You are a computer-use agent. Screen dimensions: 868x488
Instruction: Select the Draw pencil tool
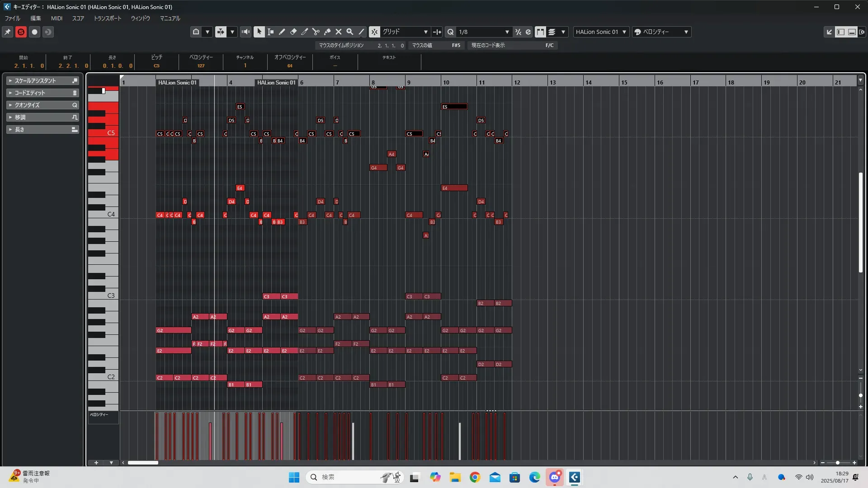[x=282, y=32]
